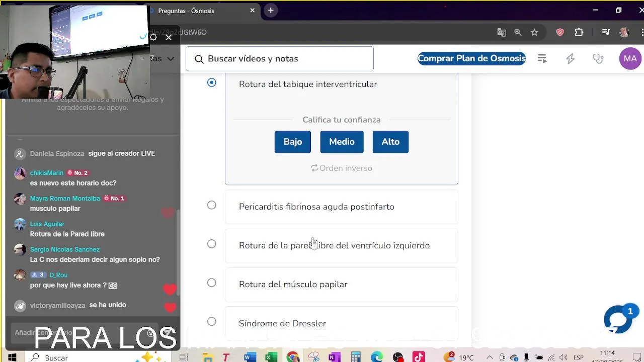Viewport: 644px width, 362px height.
Task: Open Daniela Espinoza's profile in chat
Action: 57,153
